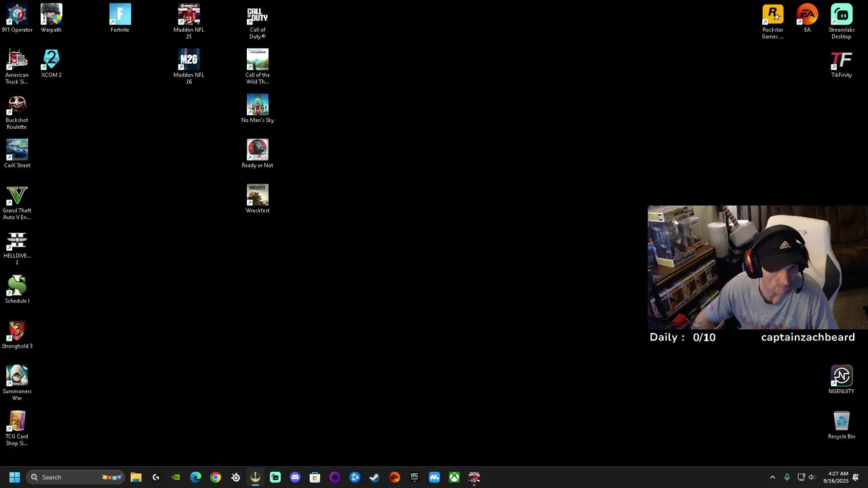Click the webcam overlay thumbnail

[757, 268]
